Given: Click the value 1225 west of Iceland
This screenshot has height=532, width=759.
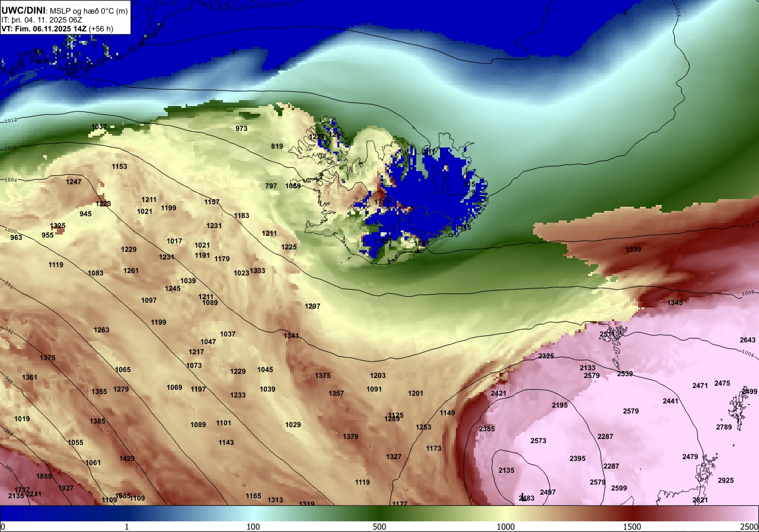Looking at the screenshot, I should click(289, 247).
